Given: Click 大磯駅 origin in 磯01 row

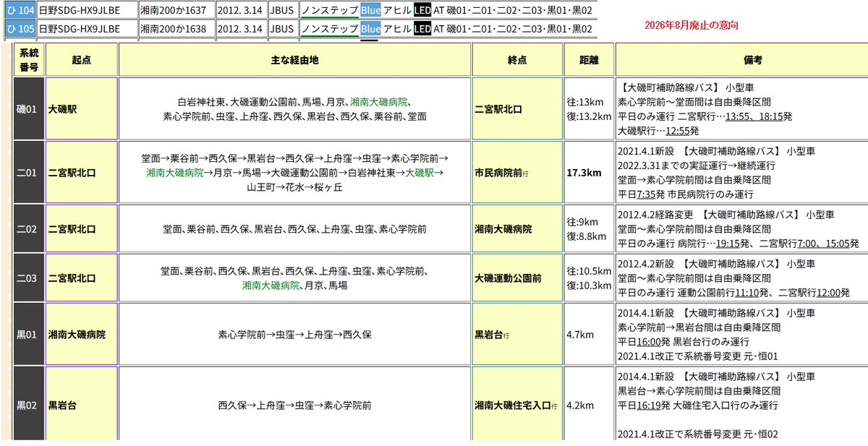Looking at the screenshot, I should click(64, 110).
